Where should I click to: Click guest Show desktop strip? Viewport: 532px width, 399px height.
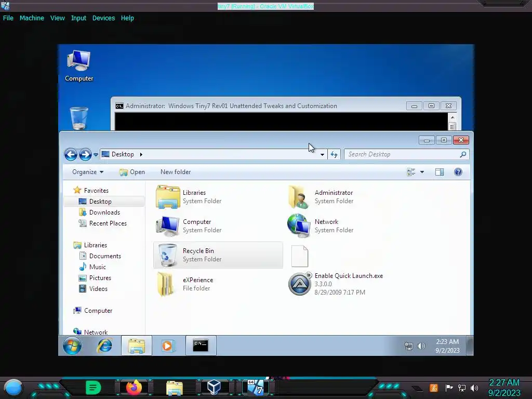(470, 345)
